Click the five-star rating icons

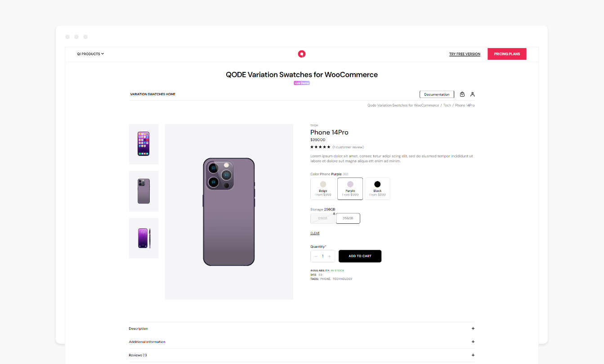[320, 147]
